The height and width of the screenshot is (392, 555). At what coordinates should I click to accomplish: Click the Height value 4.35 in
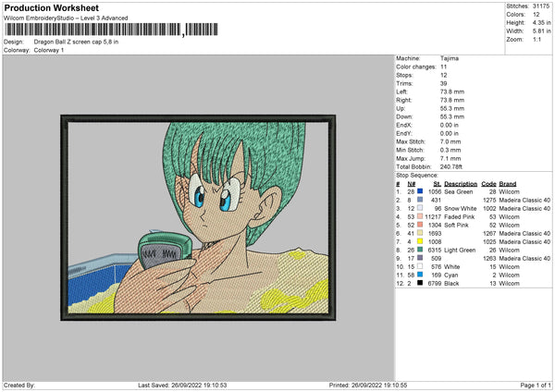pyautogui.click(x=542, y=22)
